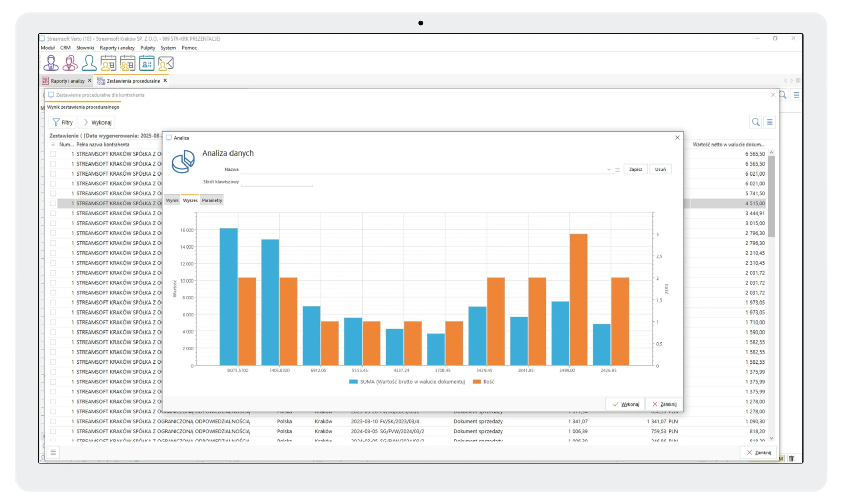Click the pink two-person group icon
841x504 pixels.
(70, 63)
